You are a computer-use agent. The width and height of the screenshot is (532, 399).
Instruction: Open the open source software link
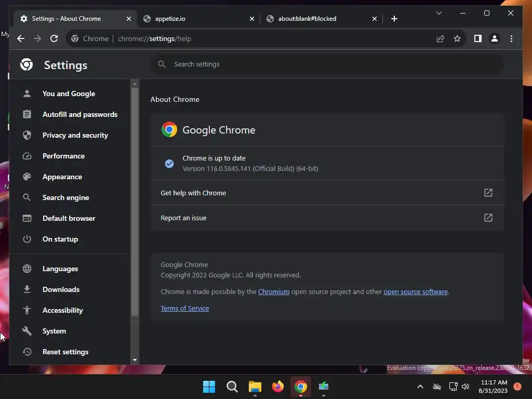415,292
